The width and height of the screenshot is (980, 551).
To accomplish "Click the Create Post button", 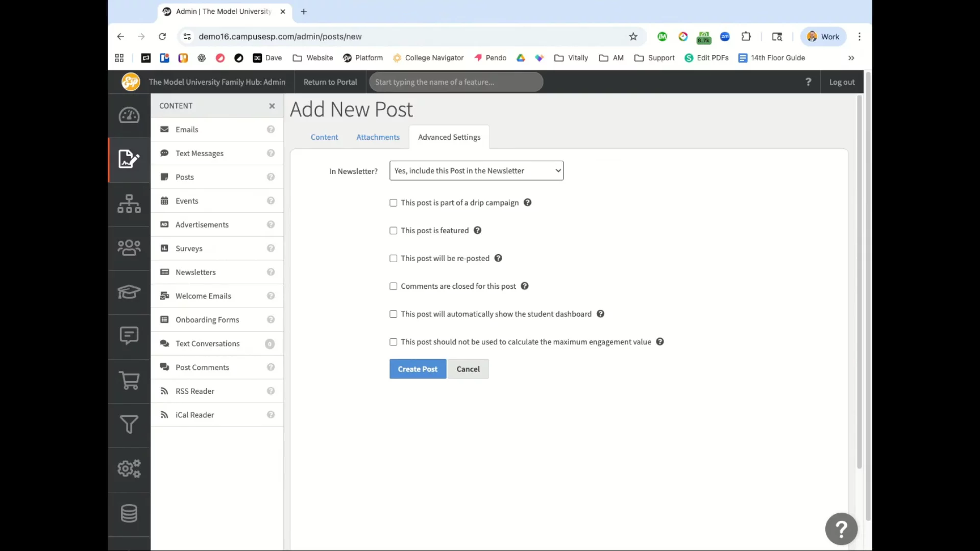I will pyautogui.click(x=418, y=369).
